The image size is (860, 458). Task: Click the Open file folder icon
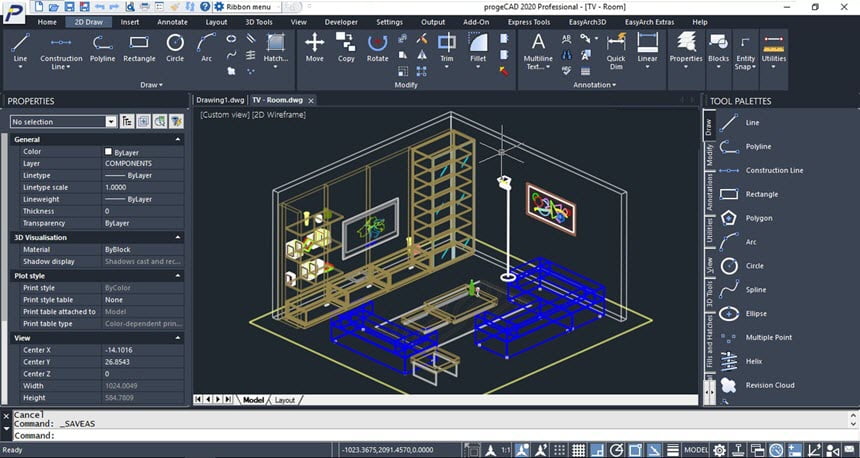tap(53, 7)
